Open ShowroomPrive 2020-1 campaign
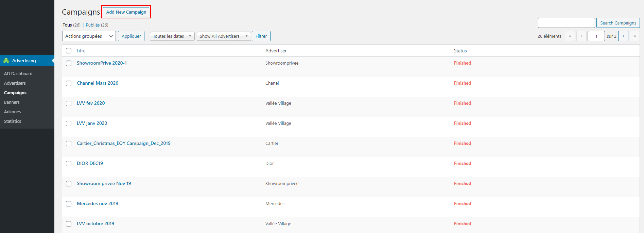Viewport: 644px width, 233px height. (102, 63)
